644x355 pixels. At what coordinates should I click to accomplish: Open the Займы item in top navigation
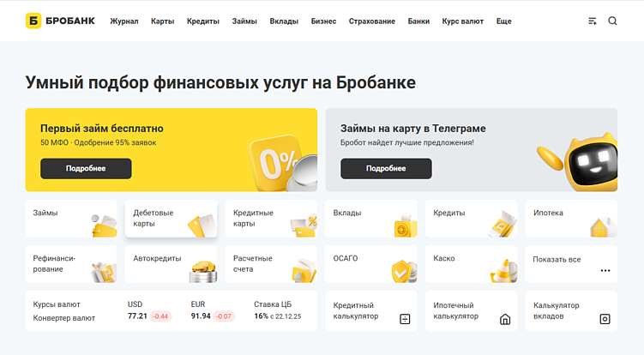pos(244,21)
